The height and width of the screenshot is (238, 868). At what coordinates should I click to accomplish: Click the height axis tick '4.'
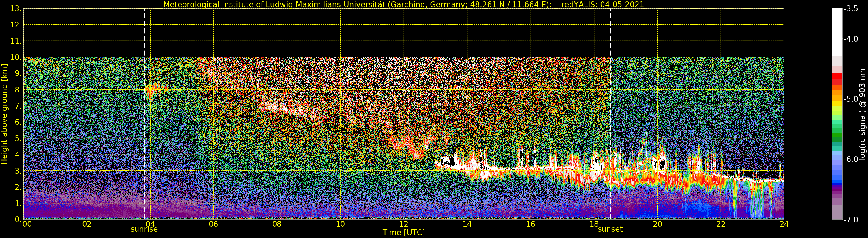[18, 155]
